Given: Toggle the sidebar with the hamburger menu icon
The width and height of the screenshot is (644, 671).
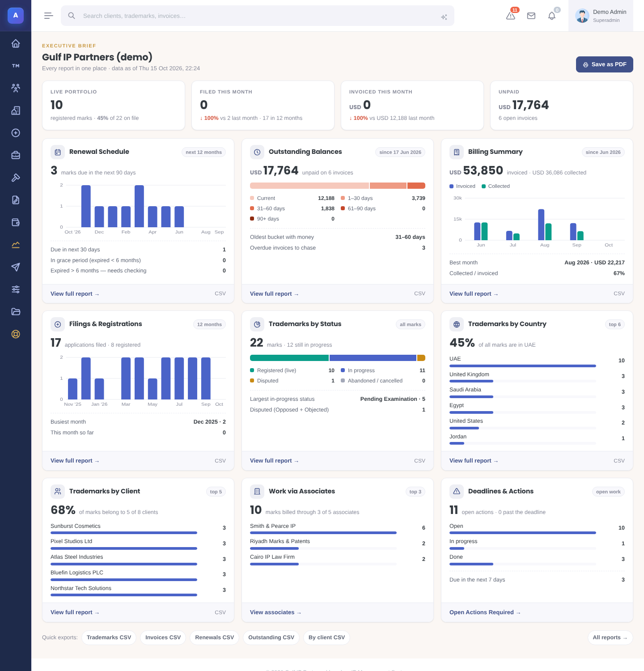Looking at the screenshot, I should click(x=49, y=16).
